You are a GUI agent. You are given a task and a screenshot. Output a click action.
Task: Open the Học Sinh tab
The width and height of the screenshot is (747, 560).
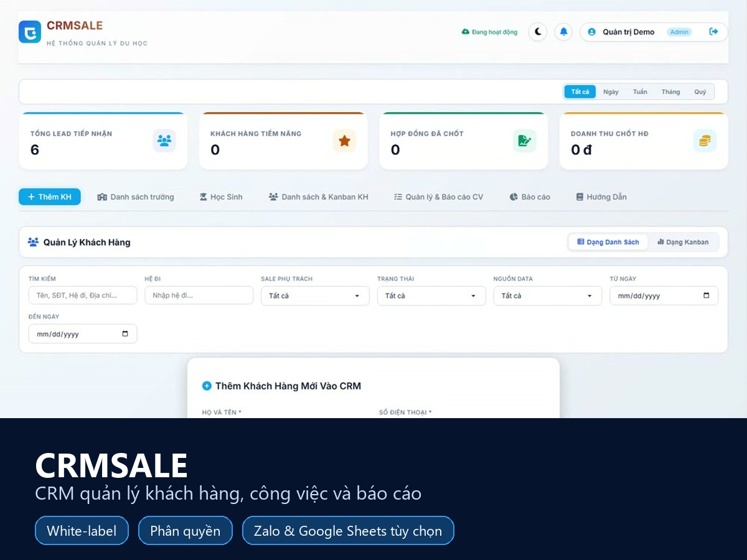[221, 197]
